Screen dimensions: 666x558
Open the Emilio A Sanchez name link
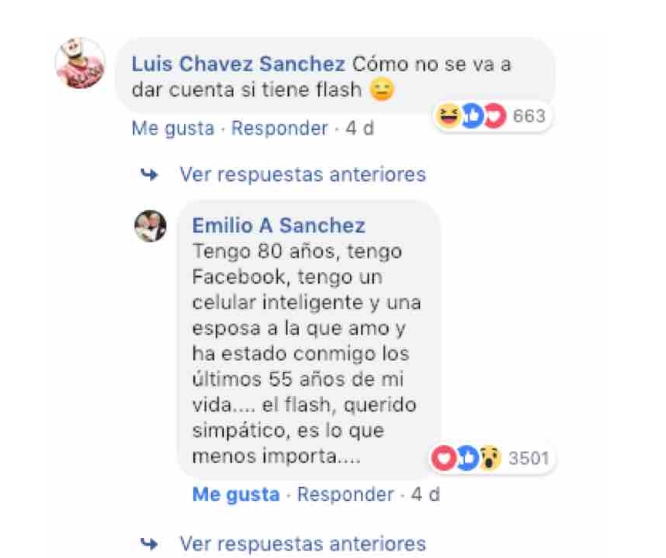click(x=279, y=225)
